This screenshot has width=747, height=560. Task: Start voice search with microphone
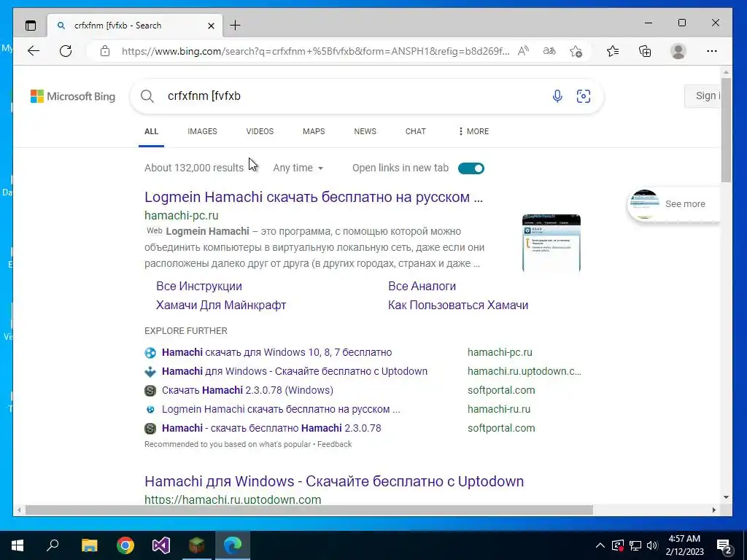(x=557, y=96)
